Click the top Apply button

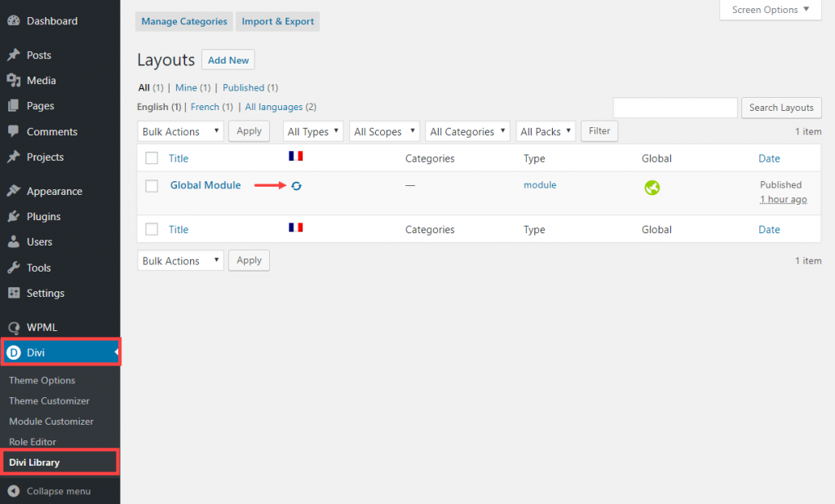(249, 131)
